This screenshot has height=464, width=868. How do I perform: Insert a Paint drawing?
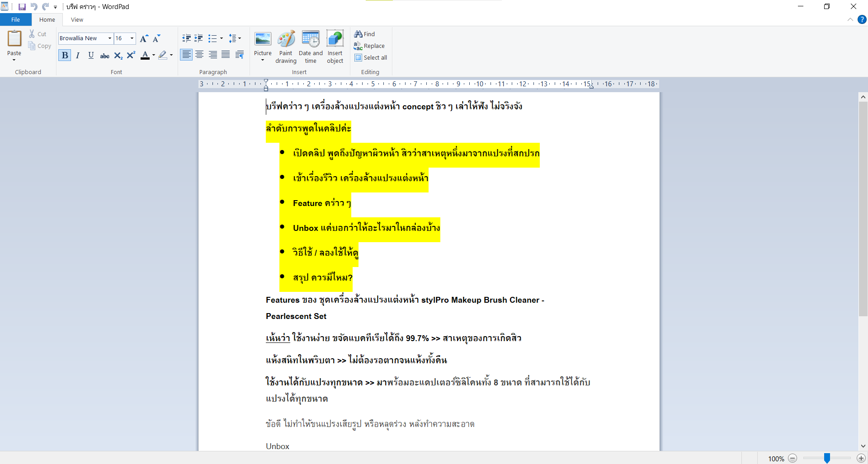(x=286, y=47)
